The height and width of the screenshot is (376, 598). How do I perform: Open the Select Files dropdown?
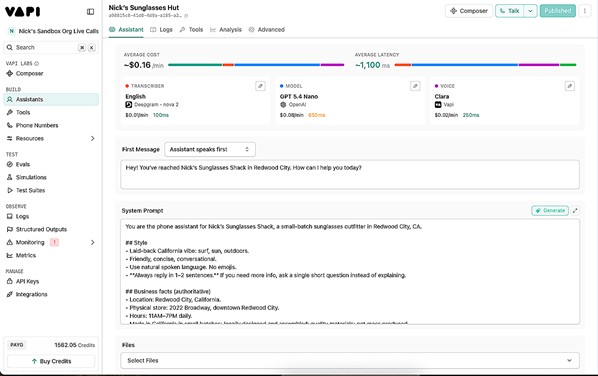tap(350, 360)
